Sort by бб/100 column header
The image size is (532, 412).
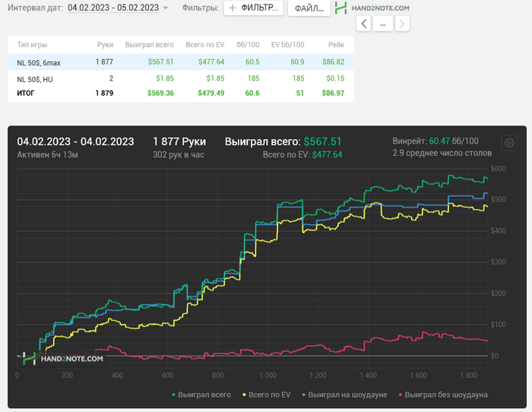(x=248, y=45)
